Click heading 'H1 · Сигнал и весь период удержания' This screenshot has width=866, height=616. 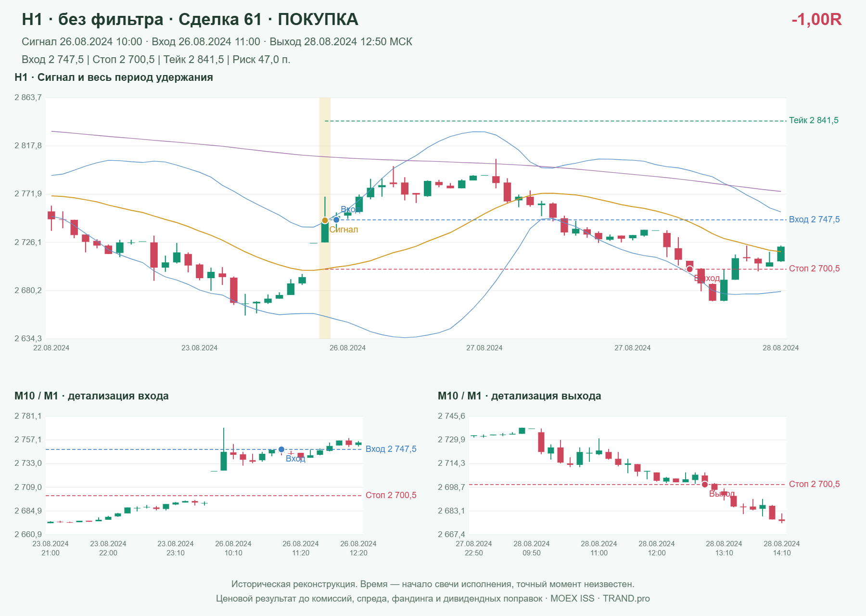click(114, 77)
